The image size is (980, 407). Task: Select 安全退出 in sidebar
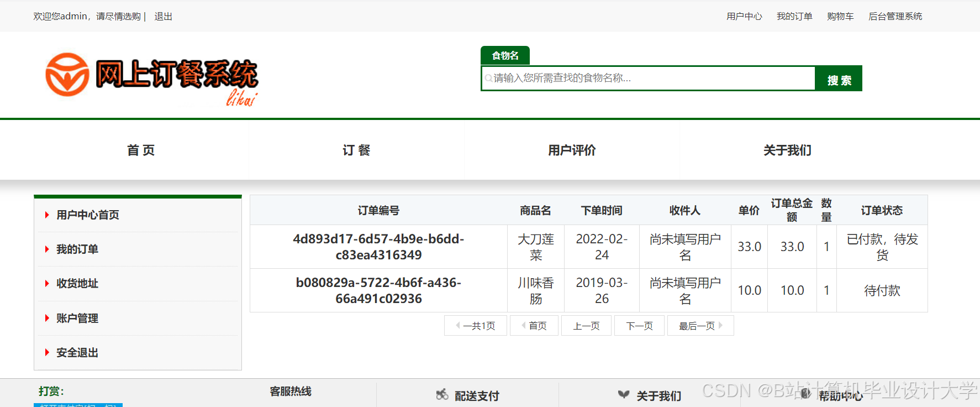coord(77,352)
